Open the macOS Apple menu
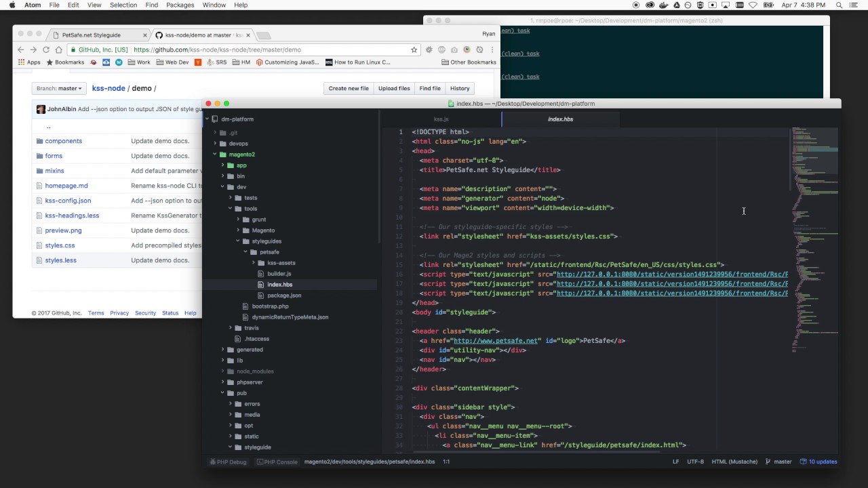This screenshot has width=868, height=488. coord(12,5)
